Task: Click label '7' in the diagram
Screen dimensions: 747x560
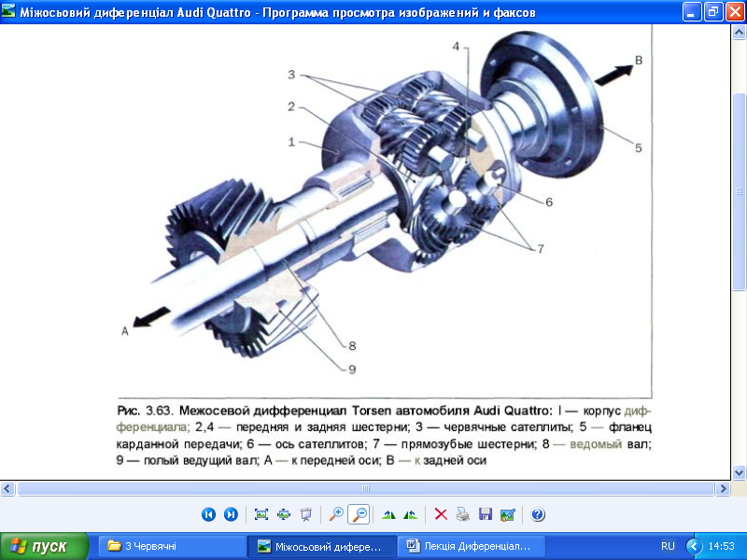Action: point(541,249)
